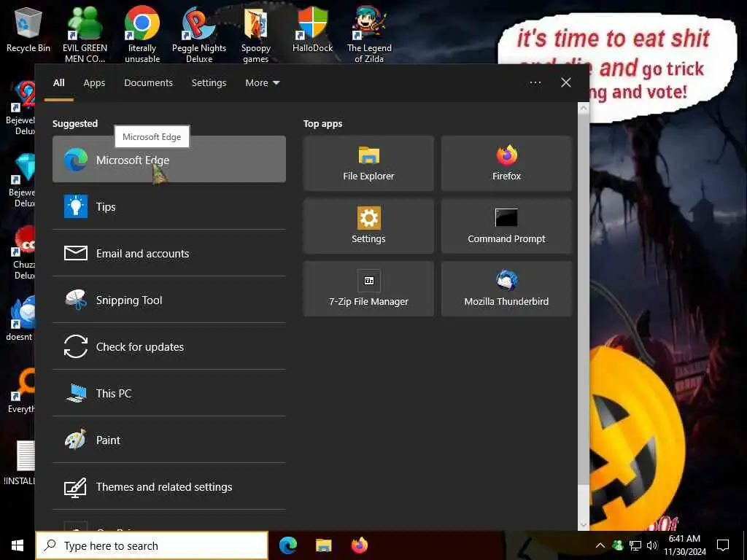Click scrollbar up arrow in search panel

584,108
